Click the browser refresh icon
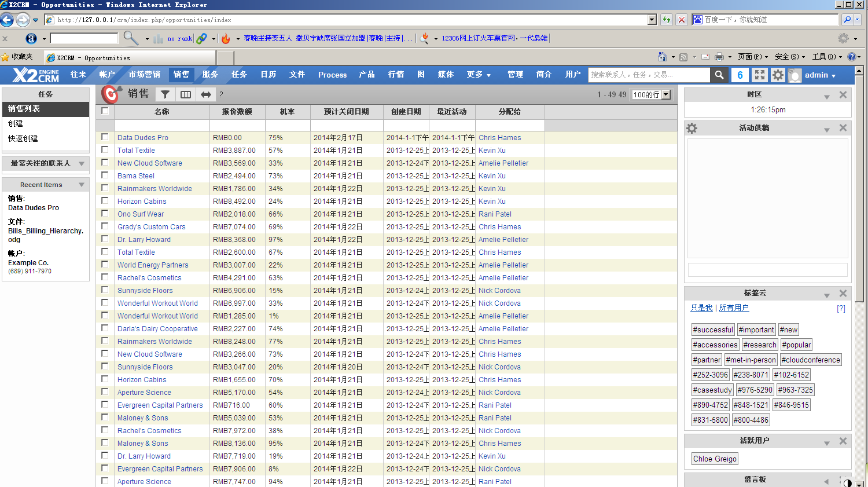This screenshot has width=868, height=487. 667,20
